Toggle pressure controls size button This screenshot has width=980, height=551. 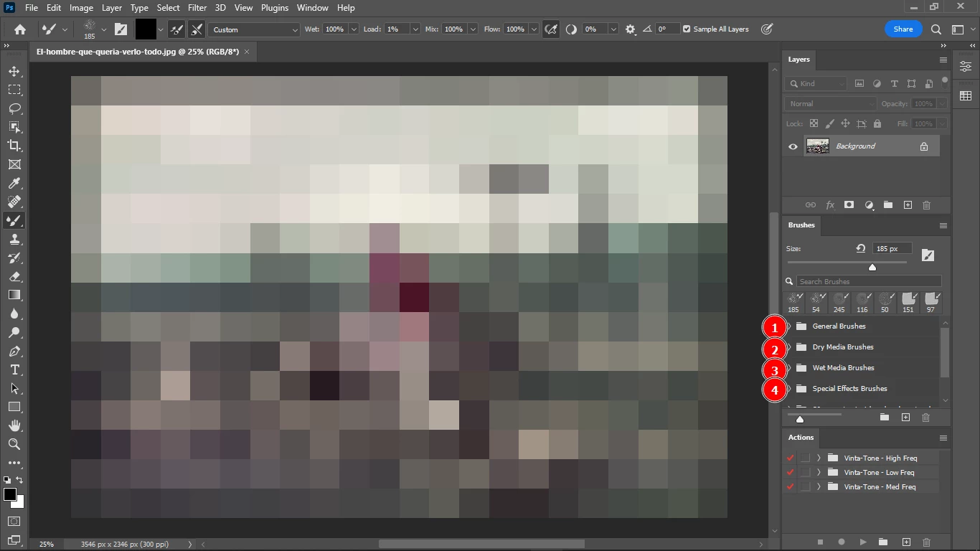(767, 29)
